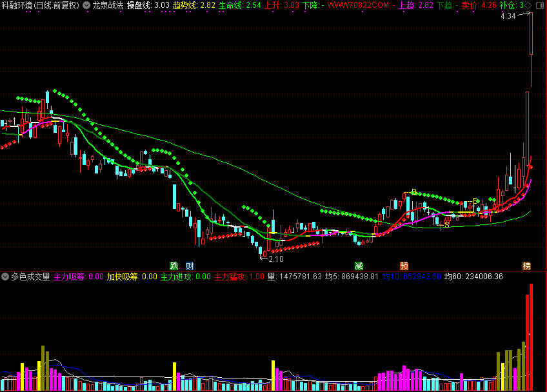547x392 pixels.
Task: Click the 2.10 low price label
Action: point(276,259)
